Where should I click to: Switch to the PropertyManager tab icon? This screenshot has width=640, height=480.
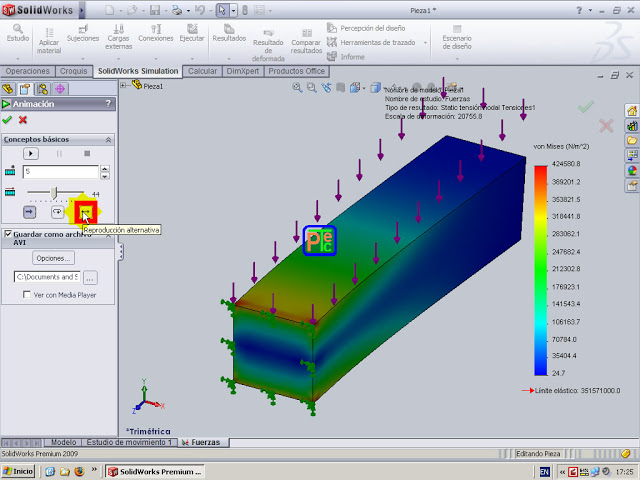(25, 89)
